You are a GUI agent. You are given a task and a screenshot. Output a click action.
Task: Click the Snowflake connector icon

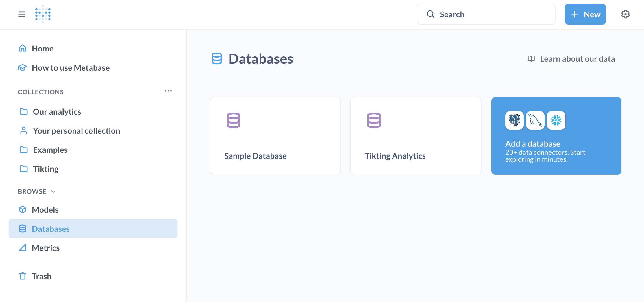tap(556, 120)
